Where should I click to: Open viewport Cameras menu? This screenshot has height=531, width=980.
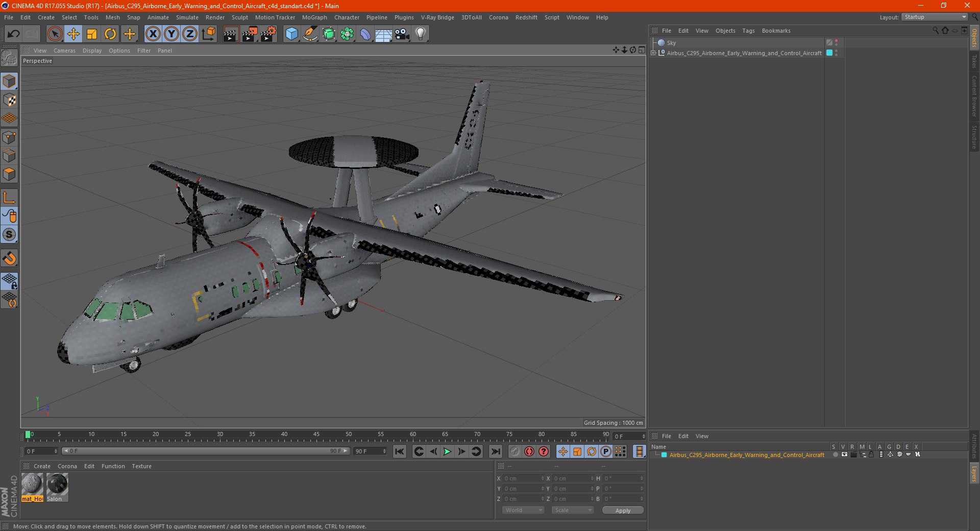64,51
